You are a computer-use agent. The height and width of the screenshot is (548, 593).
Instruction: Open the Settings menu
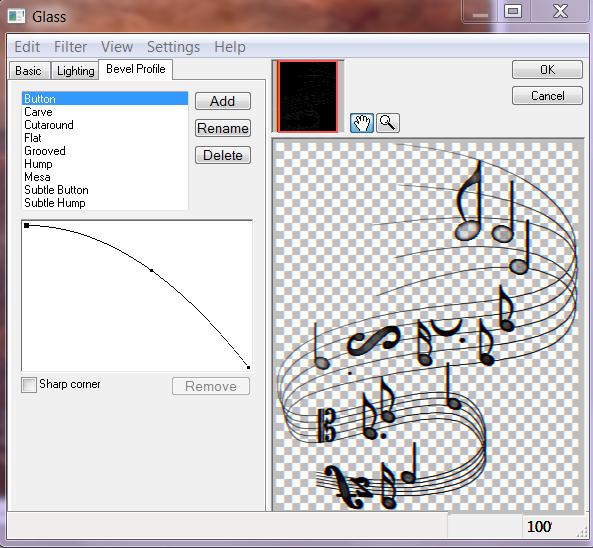point(173,47)
